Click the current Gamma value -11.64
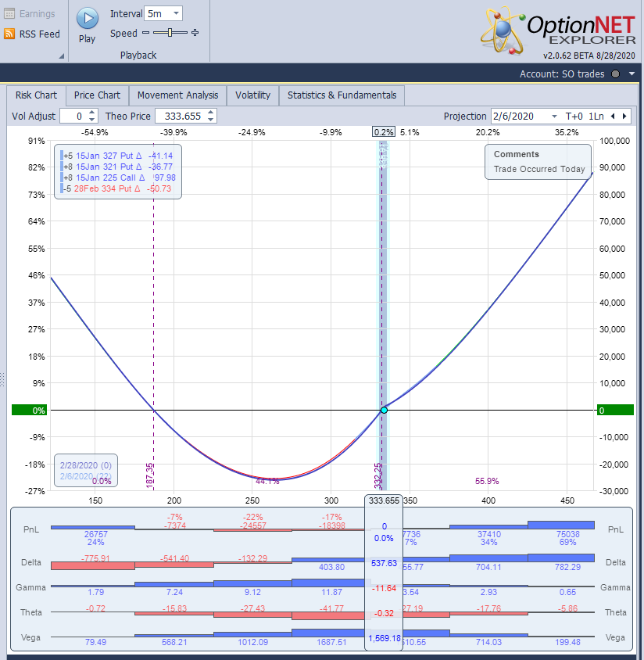 click(384, 588)
